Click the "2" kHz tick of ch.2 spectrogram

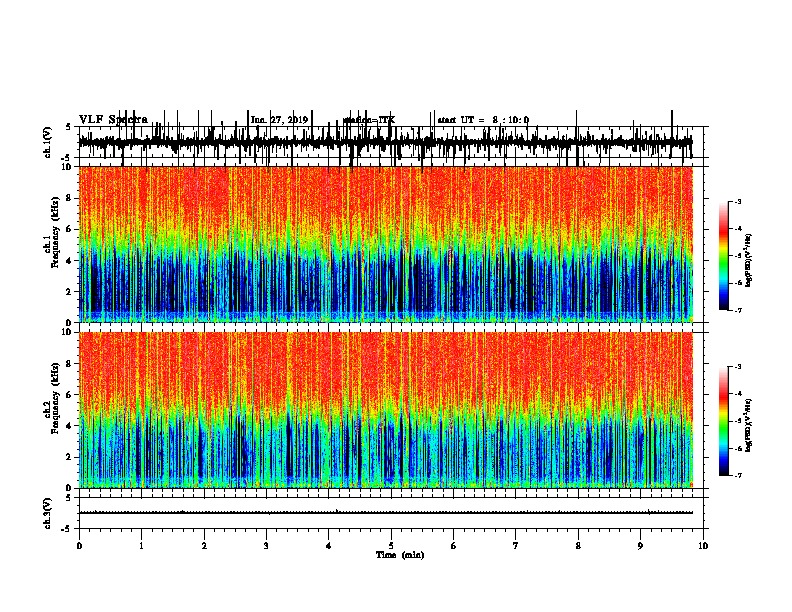pyautogui.click(x=70, y=457)
